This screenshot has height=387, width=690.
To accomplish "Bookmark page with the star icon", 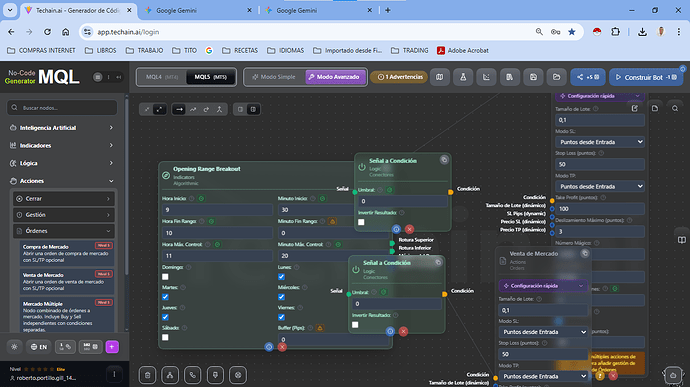I will (572, 32).
